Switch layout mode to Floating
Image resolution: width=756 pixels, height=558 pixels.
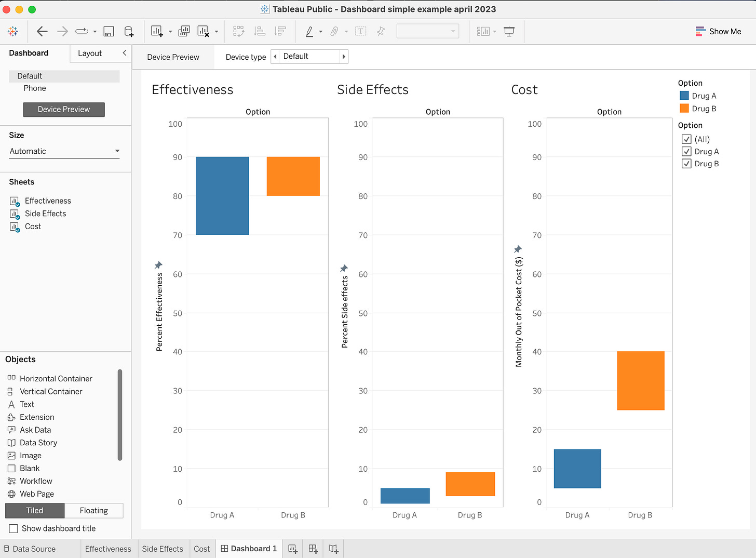[93, 510]
